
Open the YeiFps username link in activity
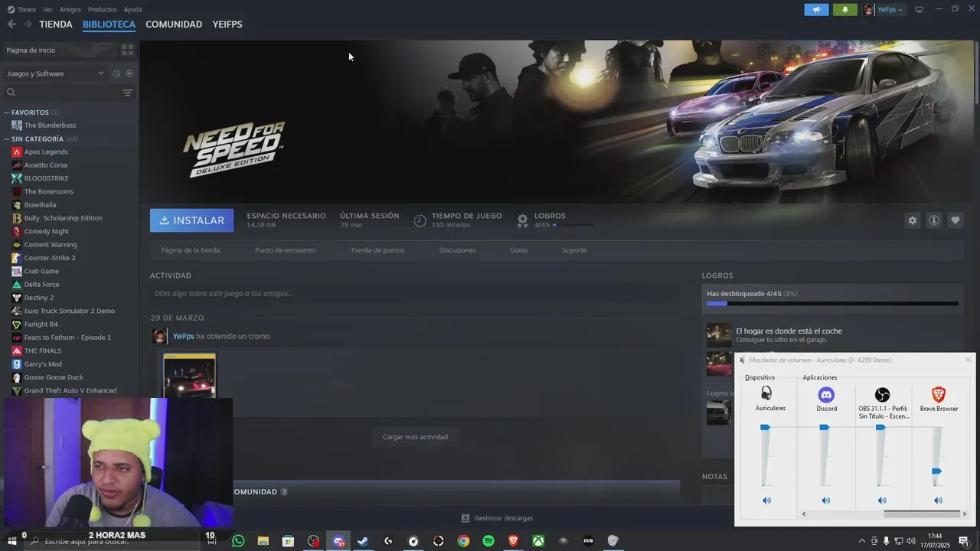(183, 336)
